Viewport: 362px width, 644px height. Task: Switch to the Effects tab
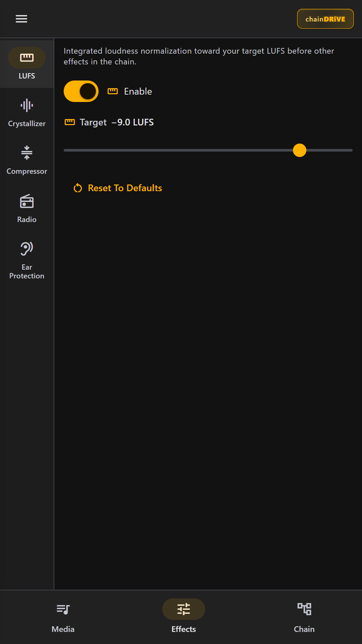(184, 617)
